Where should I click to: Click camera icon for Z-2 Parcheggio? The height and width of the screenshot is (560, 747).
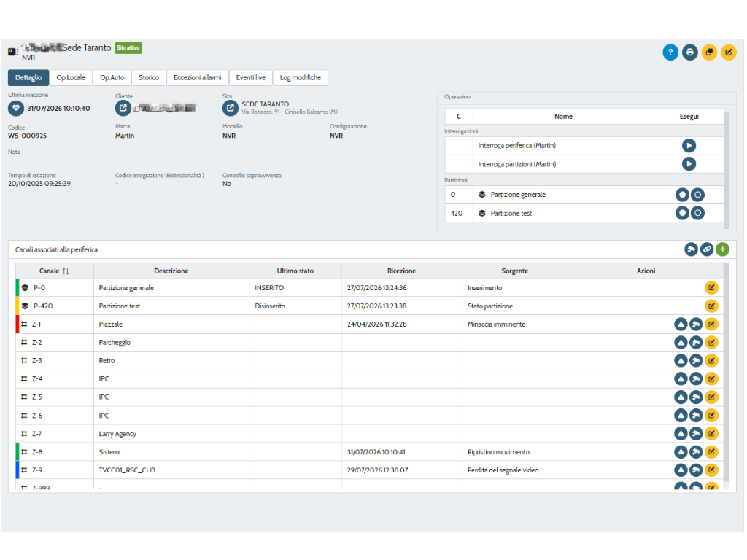[696, 343]
